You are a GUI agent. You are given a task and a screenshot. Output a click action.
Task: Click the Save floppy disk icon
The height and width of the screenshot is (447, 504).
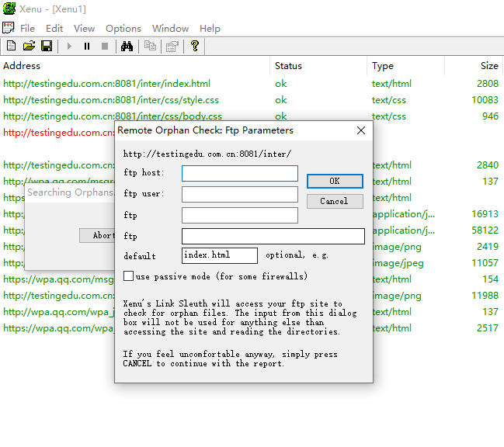47,47
